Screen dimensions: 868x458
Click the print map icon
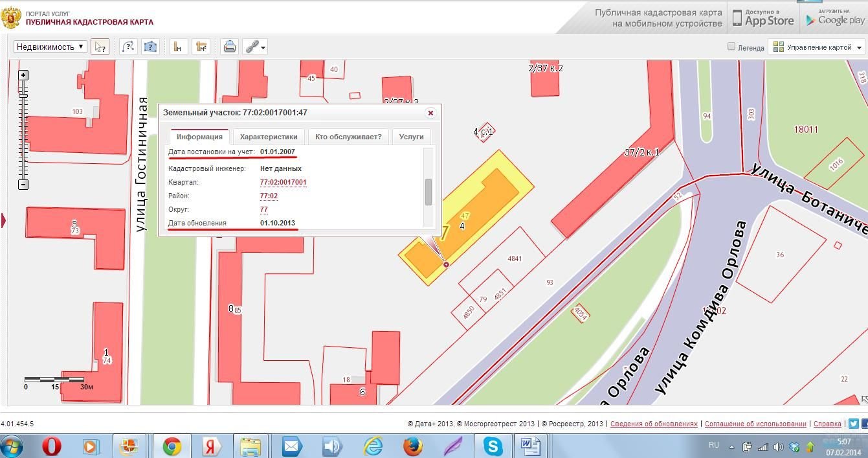tap(229, 47)
